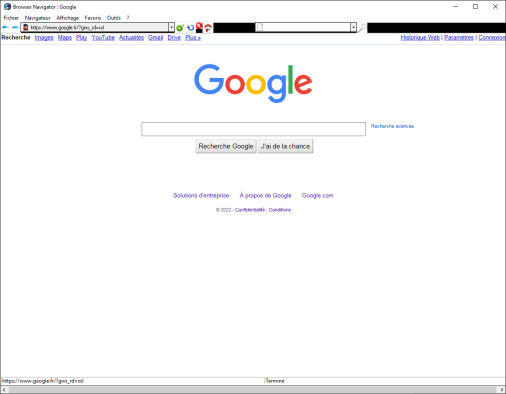Open the Paramètres link
Viewport: 506px width, 394px height.
[x=459, y=38]
